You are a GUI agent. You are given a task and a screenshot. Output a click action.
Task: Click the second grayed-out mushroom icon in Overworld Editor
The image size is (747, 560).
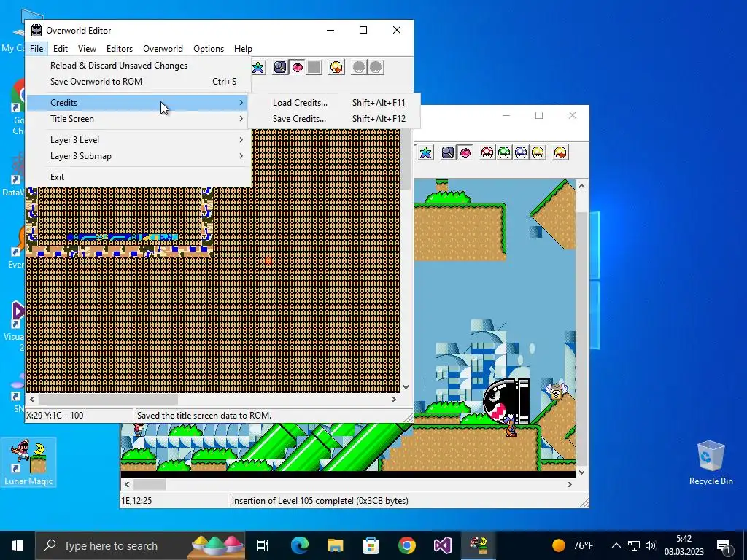376,67
